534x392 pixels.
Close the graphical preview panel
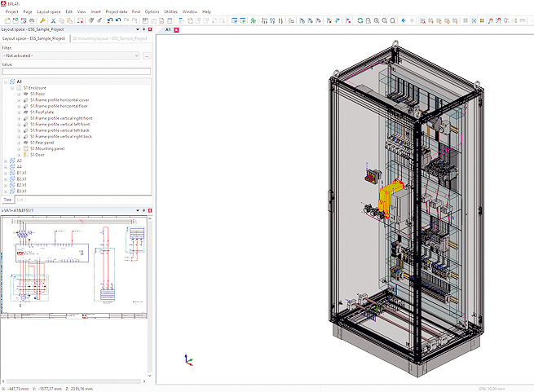(150, 210)
